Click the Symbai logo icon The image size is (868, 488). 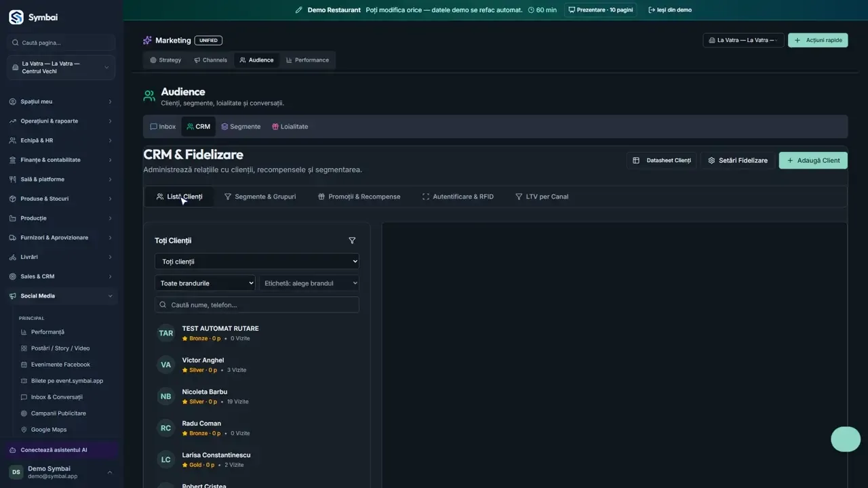click(x=16, y=17)
